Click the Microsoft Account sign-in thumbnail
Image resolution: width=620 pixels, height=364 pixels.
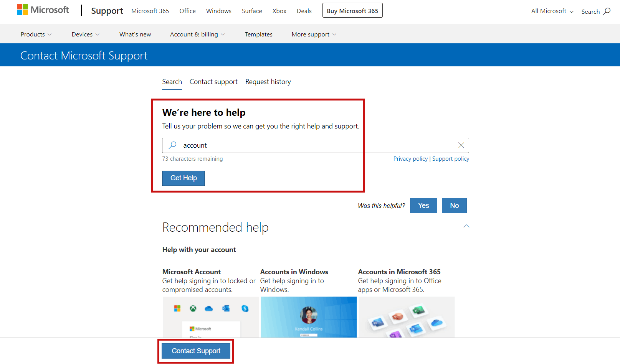click(x=211, y=317)
